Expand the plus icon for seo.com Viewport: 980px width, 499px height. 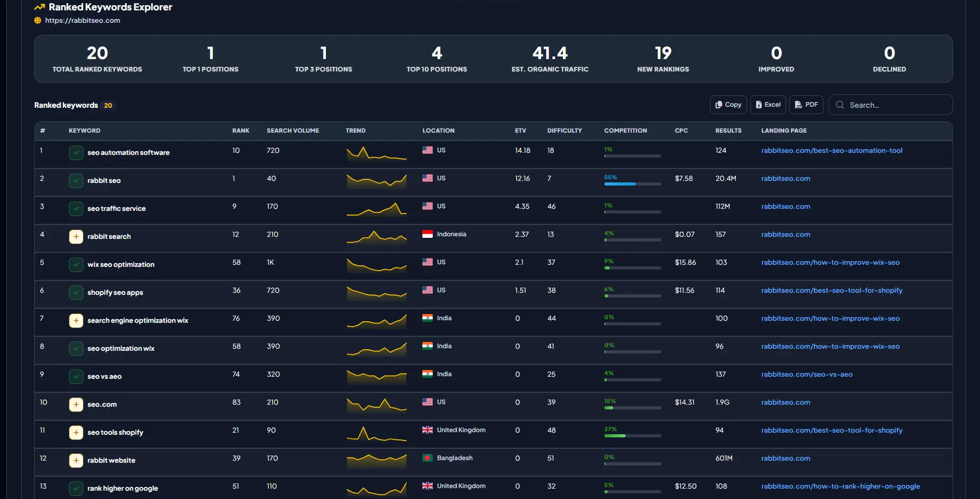coord(76,405)
